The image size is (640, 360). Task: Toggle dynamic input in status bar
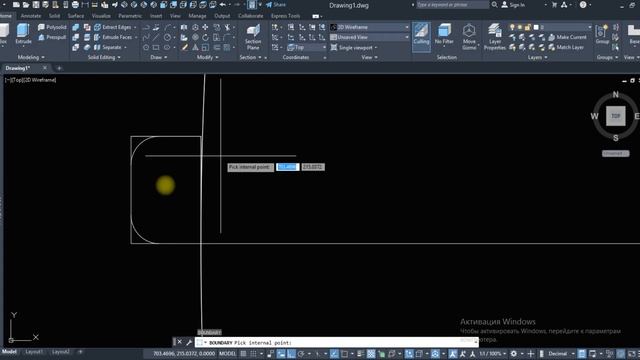[x=281, y=353]
